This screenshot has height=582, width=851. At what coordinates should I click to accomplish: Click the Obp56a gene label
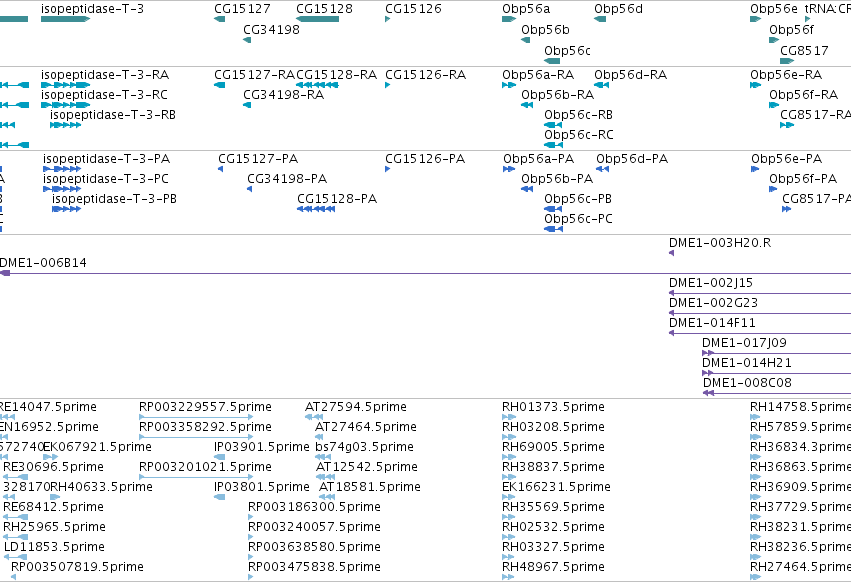pyautogui.click(x=526, y=9)
